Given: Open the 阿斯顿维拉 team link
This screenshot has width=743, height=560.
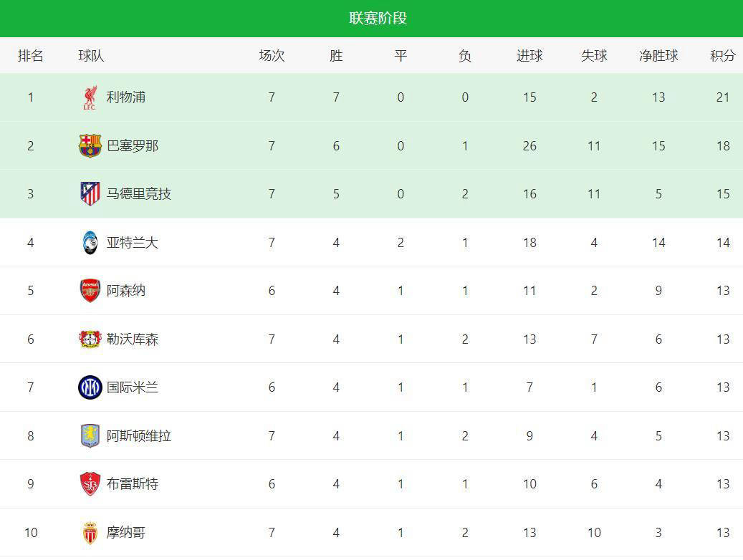Looking at the screenshot, I should [139, 436].
